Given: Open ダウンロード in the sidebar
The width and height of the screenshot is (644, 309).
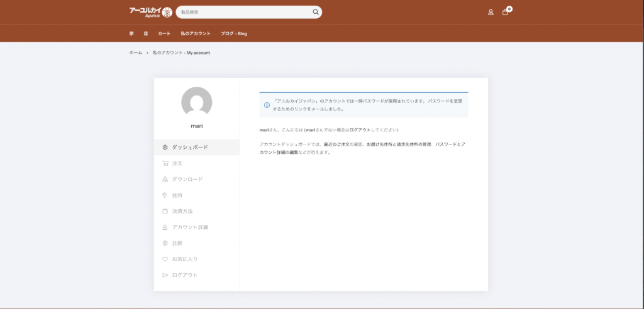Looking at the screenshot, I should tap(187, 179).
